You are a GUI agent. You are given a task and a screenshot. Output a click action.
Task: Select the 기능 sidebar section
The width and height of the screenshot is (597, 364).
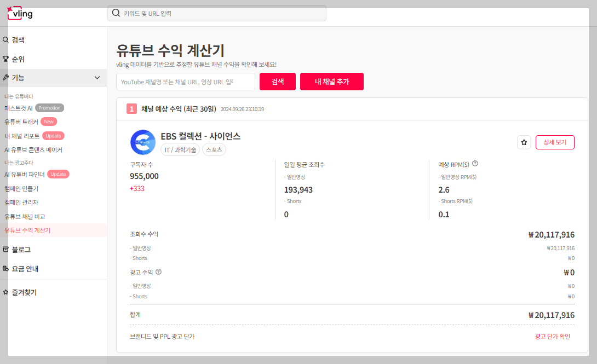[53, 78]
